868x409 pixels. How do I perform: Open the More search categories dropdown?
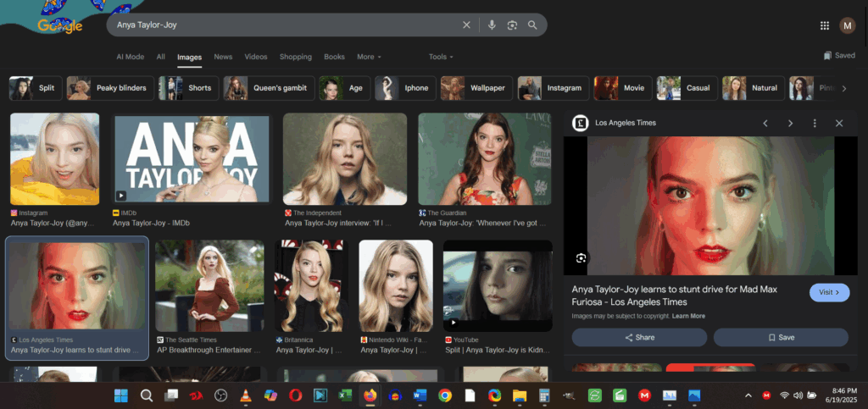pyautogui.click(x=369, y=57)
